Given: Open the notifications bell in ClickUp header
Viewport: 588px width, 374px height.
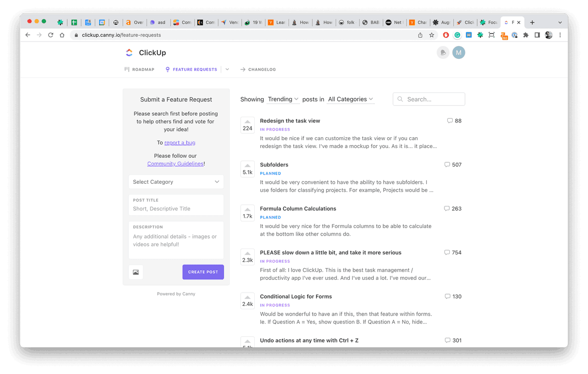Looking at the screenshot, I should click(x=443, y=52).
